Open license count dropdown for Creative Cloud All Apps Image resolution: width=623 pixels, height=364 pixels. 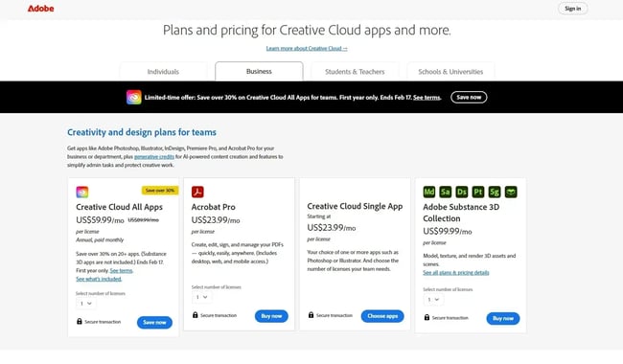point(86,304)
